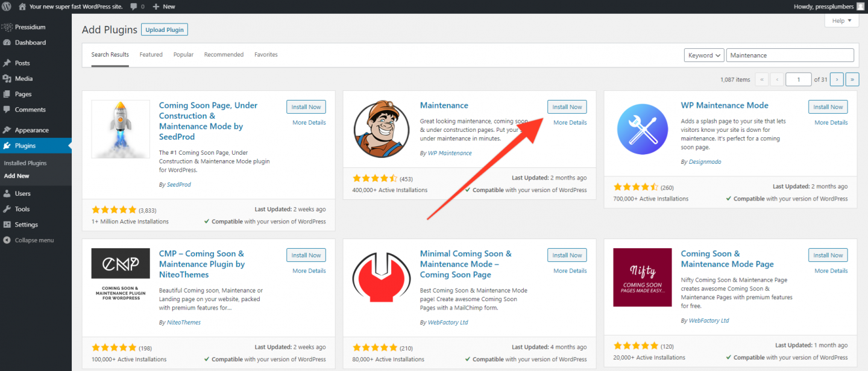
Task: Switch to the Search Results tab
Action: point(110,55)
